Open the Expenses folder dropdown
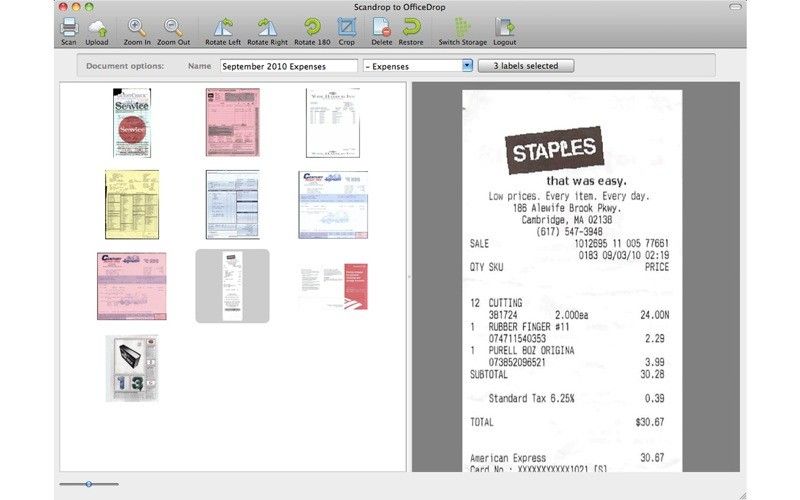 pos(418,66)
